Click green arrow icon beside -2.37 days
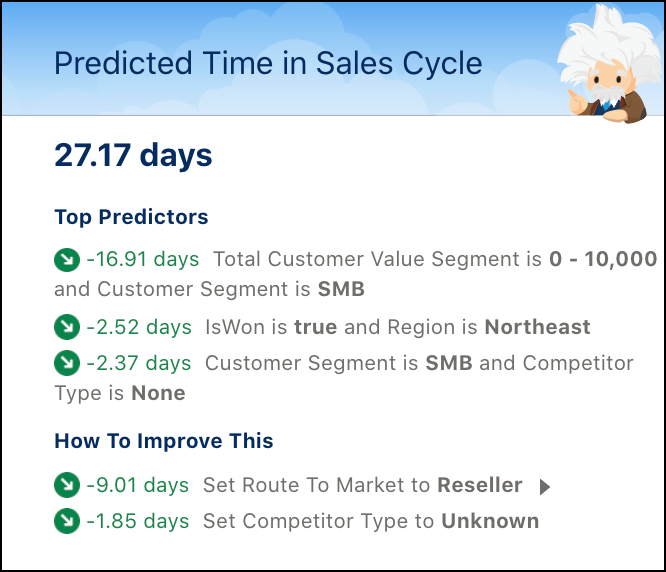Screen dimensions: 666x572 coord(67,363)
